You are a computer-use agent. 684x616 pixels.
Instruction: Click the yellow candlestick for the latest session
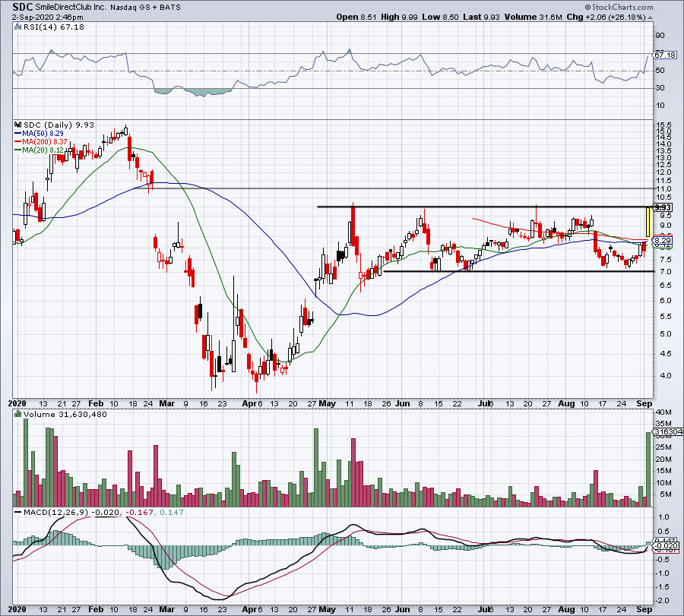pyautogui.click(x=648, y=223)
